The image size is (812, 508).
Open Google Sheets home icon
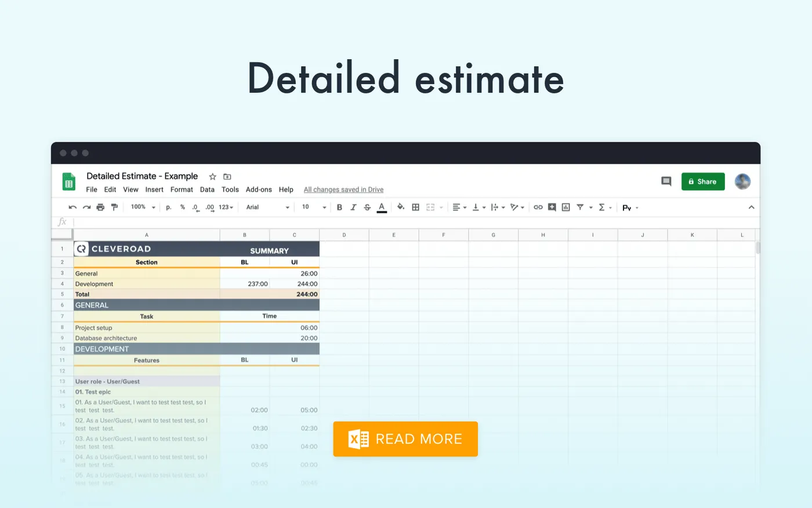(69, 182)
